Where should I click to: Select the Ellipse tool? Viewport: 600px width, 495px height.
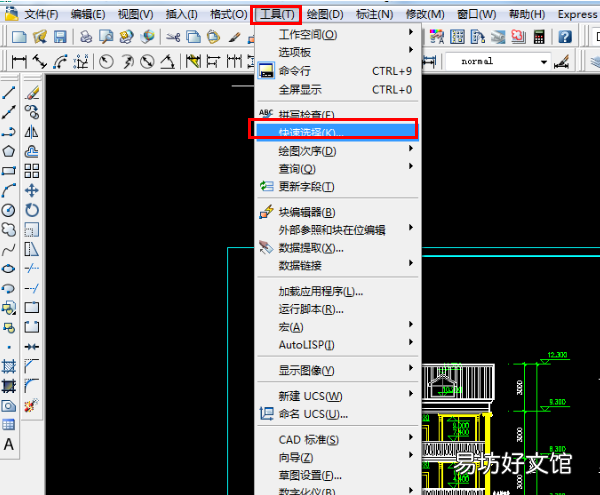tap(8, 269)
